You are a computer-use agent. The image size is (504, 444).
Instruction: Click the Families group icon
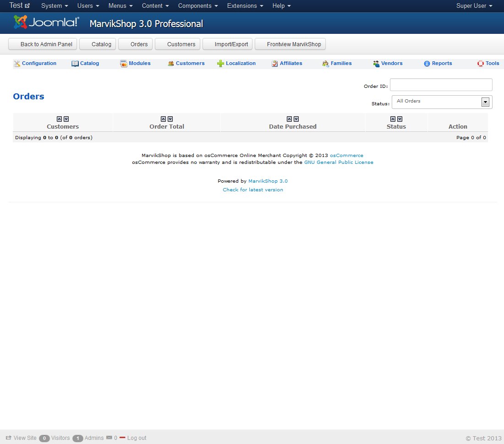[325, 64]
